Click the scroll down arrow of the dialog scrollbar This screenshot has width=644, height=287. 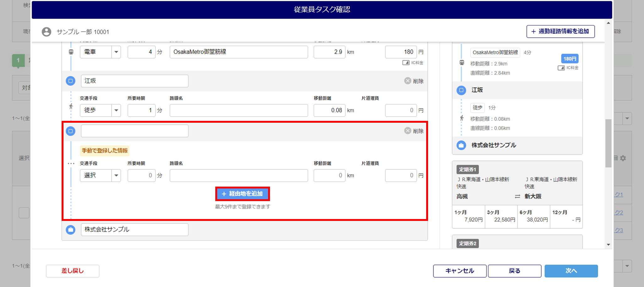pyautogui.click(x=608, y=245)
